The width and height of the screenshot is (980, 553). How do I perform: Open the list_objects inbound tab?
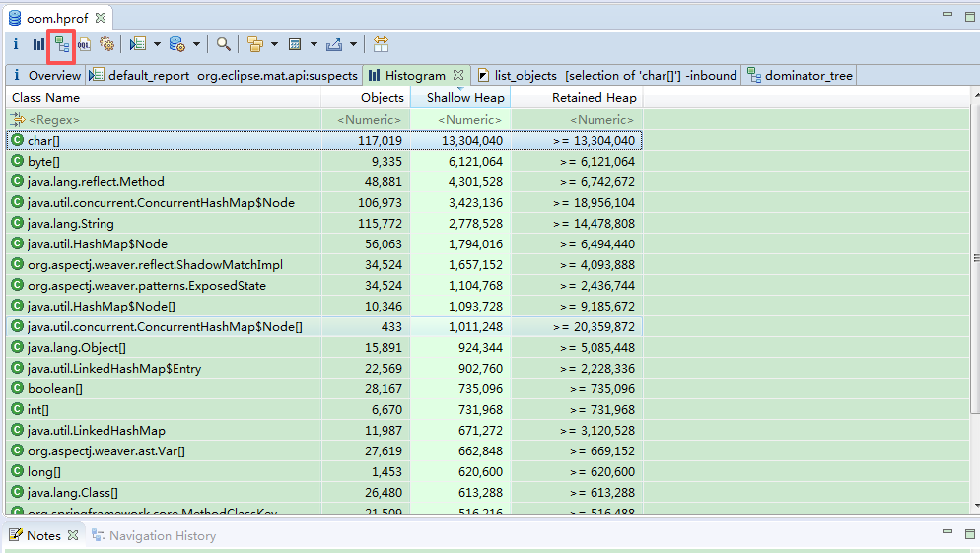606,76
